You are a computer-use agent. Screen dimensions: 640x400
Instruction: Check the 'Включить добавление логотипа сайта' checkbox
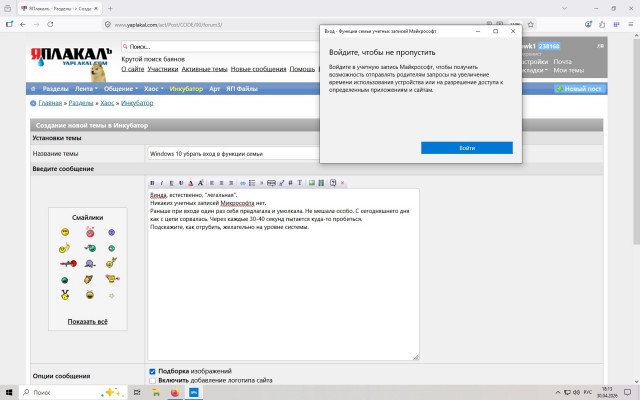tap(152, 380)
